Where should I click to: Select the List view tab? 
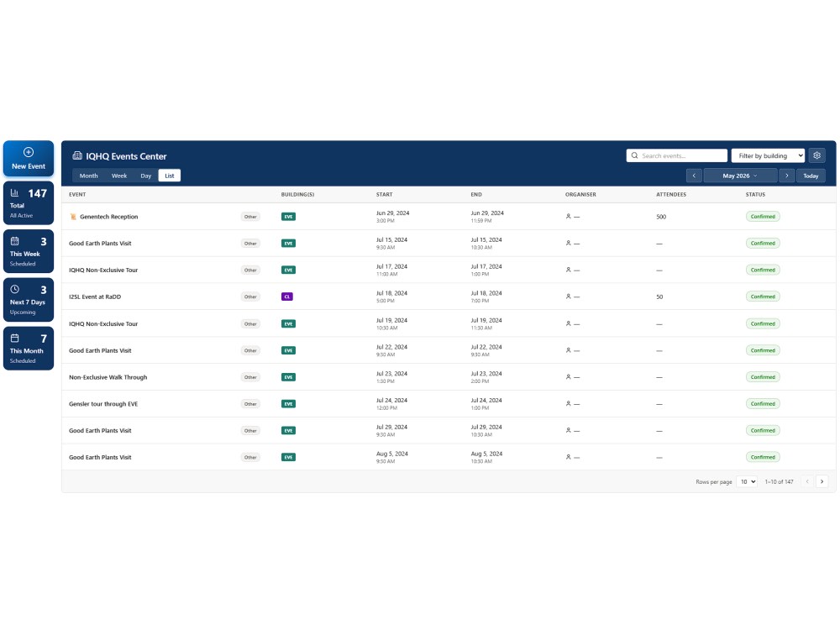click(170, 176)
